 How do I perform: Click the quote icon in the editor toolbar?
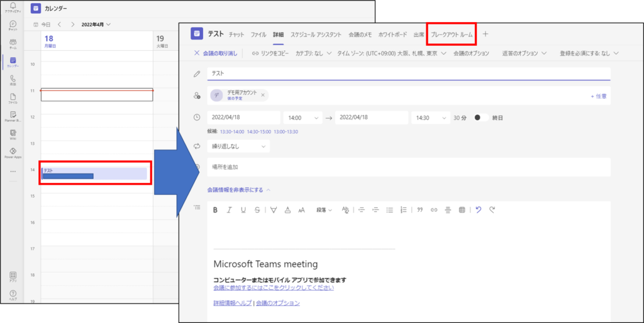419,210
